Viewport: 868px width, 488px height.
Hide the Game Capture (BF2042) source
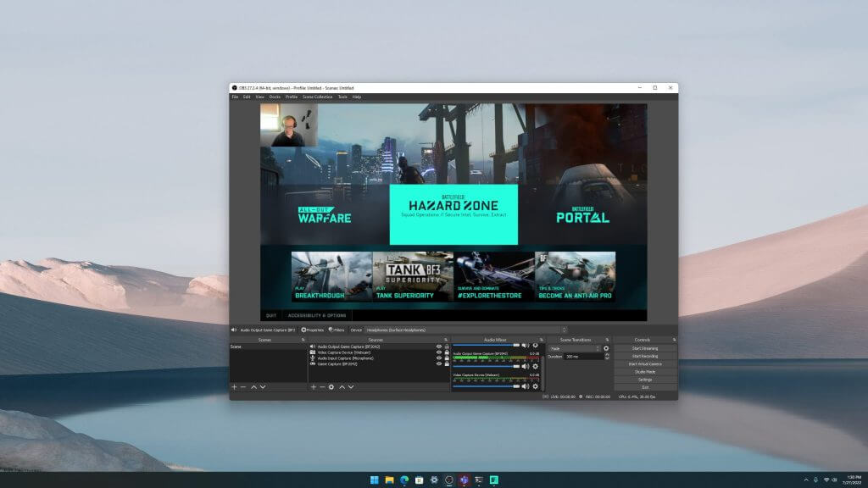439,364
